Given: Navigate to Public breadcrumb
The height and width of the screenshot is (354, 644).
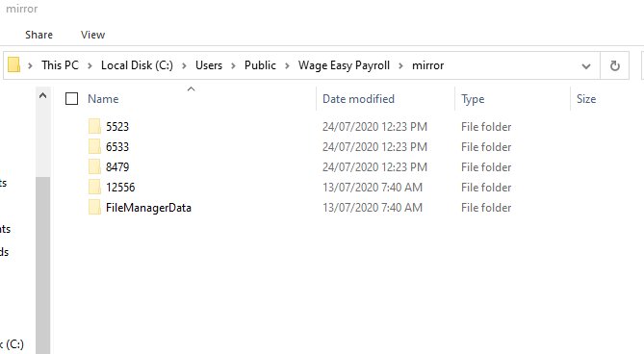Looking at the screenshot, I should pyautogui.click(x=261, y=65).
